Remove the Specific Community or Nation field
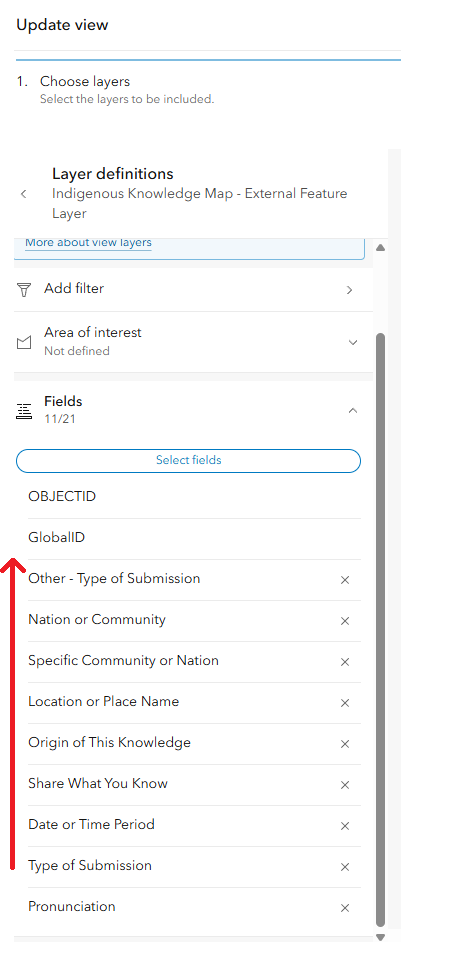This screenshot has width=452, height=973. coord(345,661)
